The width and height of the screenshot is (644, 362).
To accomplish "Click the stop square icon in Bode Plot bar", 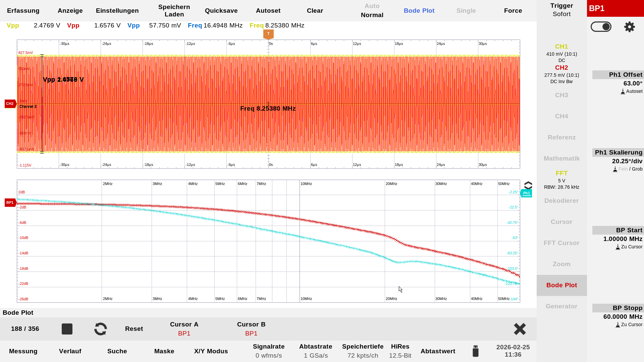I will (x=67, y=329).
